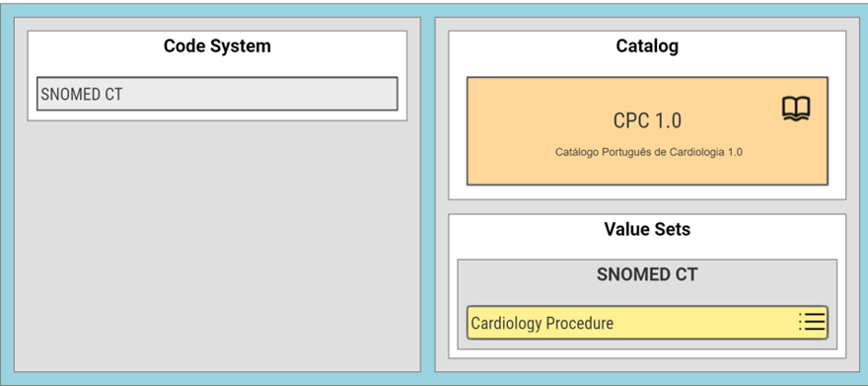Click the light blue divider between the panels
Image resolution: width=868 pixels, height=386 pixels.
click(x=428, y=193)
